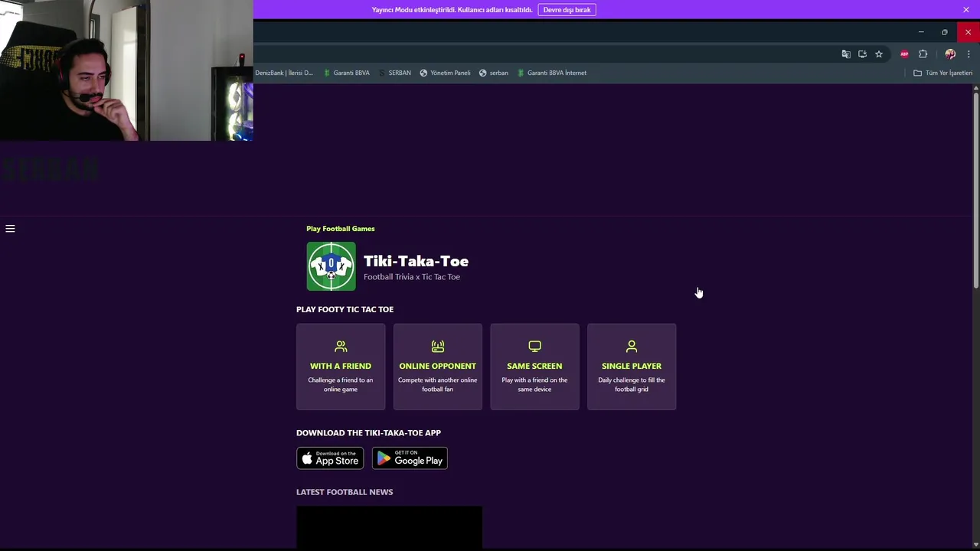Get the app on Google Play
Screen dimensions: 980x551
[x=410, y=458]
